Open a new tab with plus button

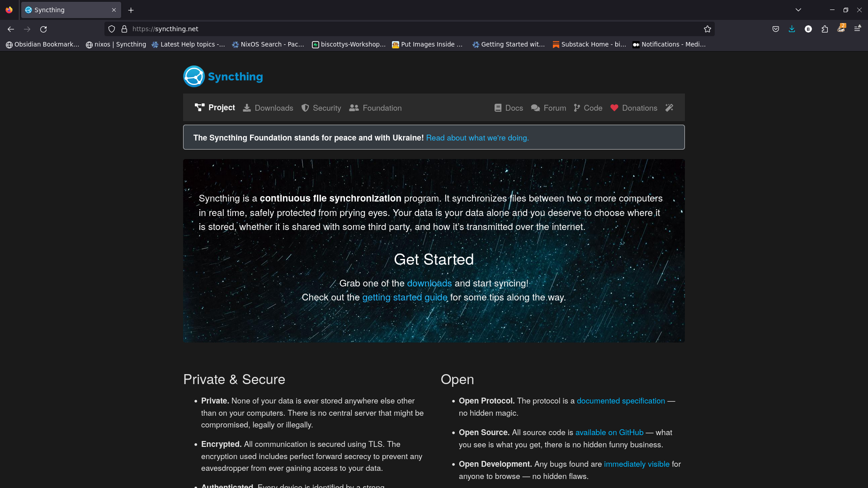pyautogui.click(x=131, y=10)
